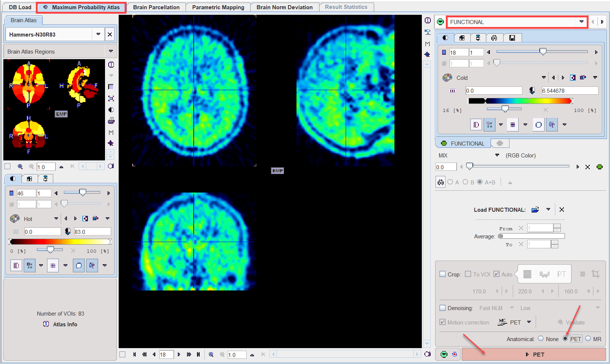Click the green arrow icon left of PET button
The width and height of the screenshot is (610, 364).
(x=444, y=354)
